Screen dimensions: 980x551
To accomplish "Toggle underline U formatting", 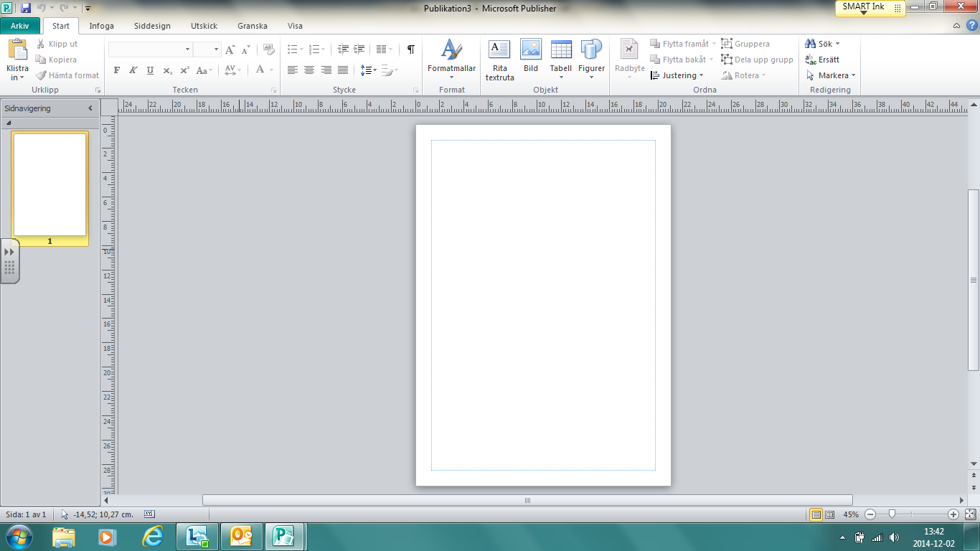I will coord(150,70).
